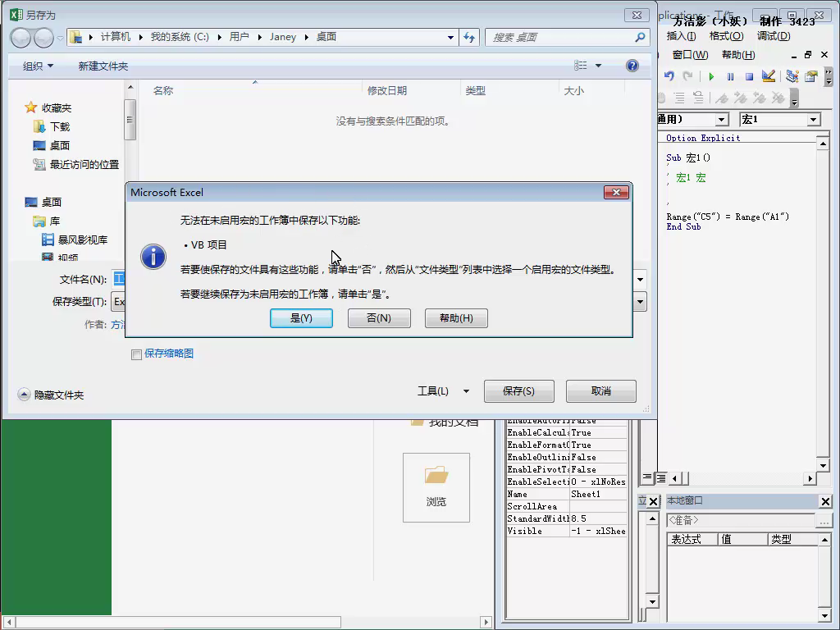Viewport: 840px width, 630px height.
Task: Open the 插入(I) menu in VBA editor
Action: pos(681,36)
